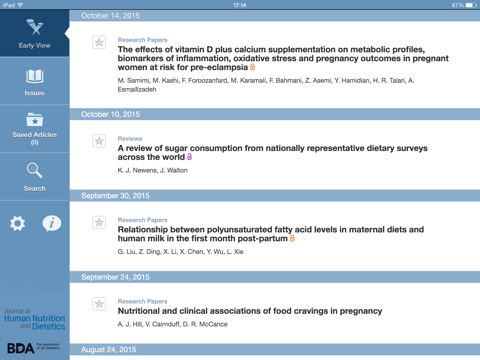
Task: Tap the lock on fatty acid article
Action: tap(292, 238)
